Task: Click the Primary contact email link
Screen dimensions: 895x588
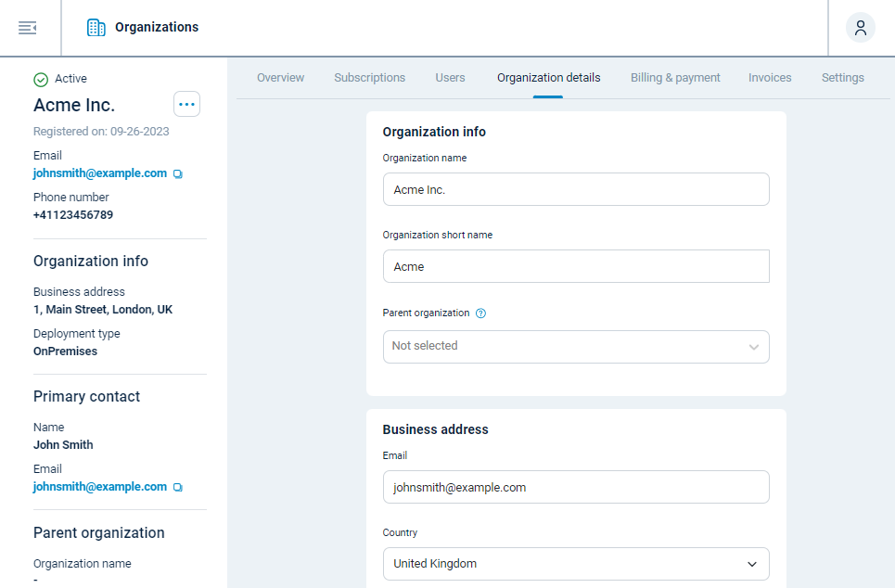Action: point(100,486)
